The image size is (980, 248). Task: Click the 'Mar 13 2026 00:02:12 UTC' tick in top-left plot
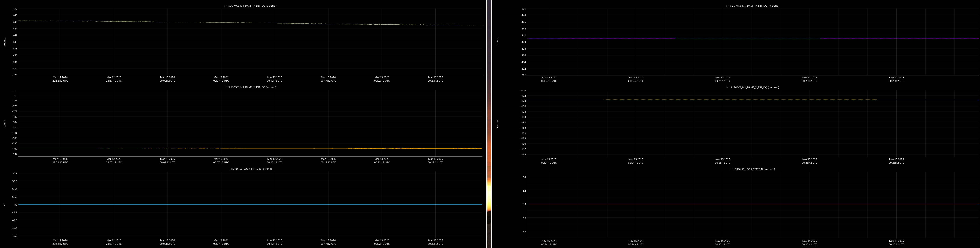167,79
